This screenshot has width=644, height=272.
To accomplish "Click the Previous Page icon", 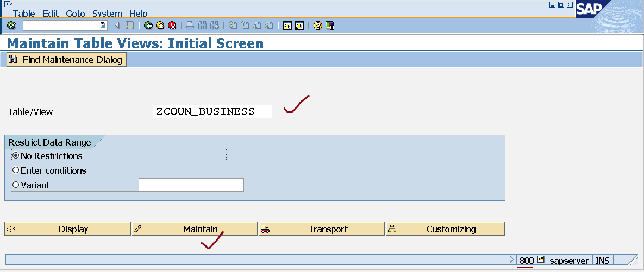I will 245,26.
